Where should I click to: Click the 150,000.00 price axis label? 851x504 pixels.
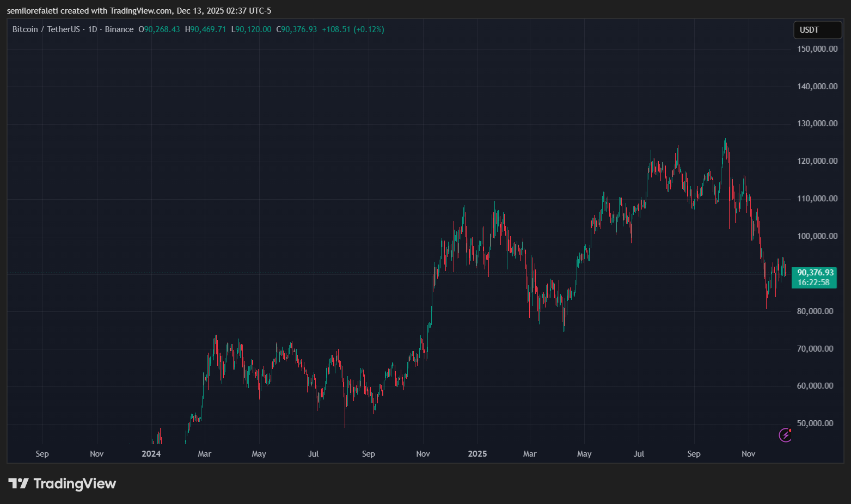tap(817, 49)
